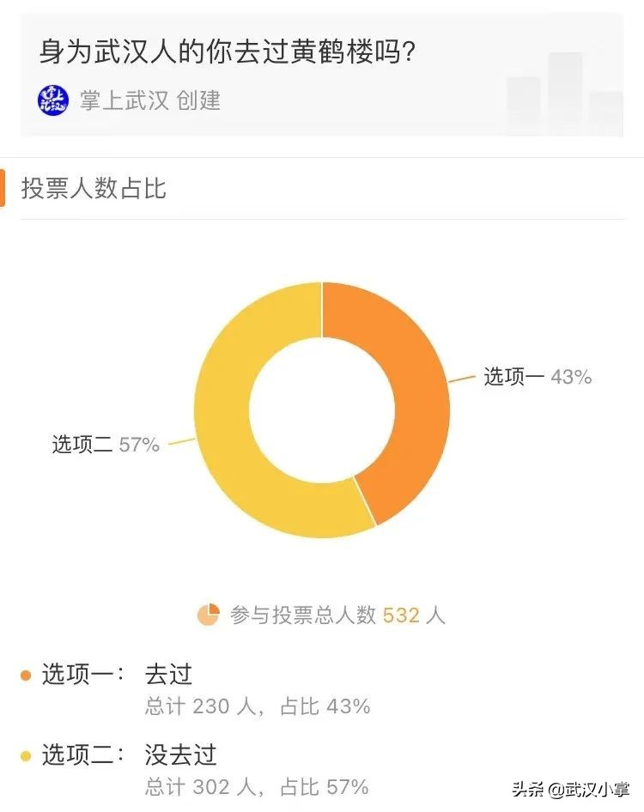Click the stats text 总计 302 人，占比 57%

click(x=255, y=788)
